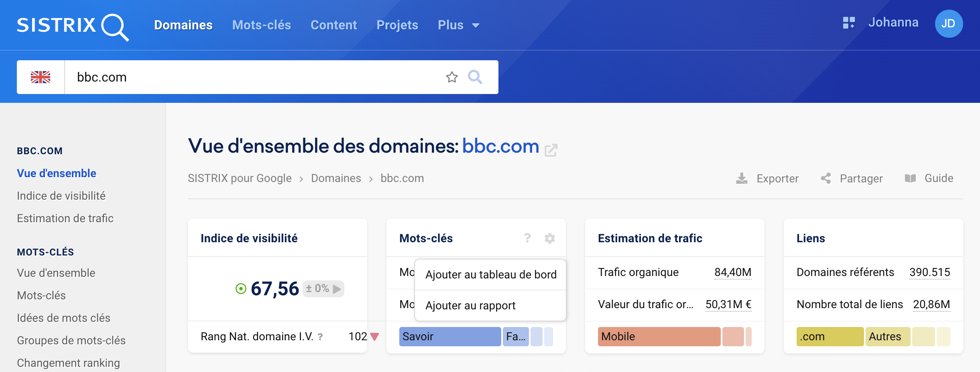This screenshot has height=372, width=980.
Task: Click the Partager share icon
Action: click(825, 178)
